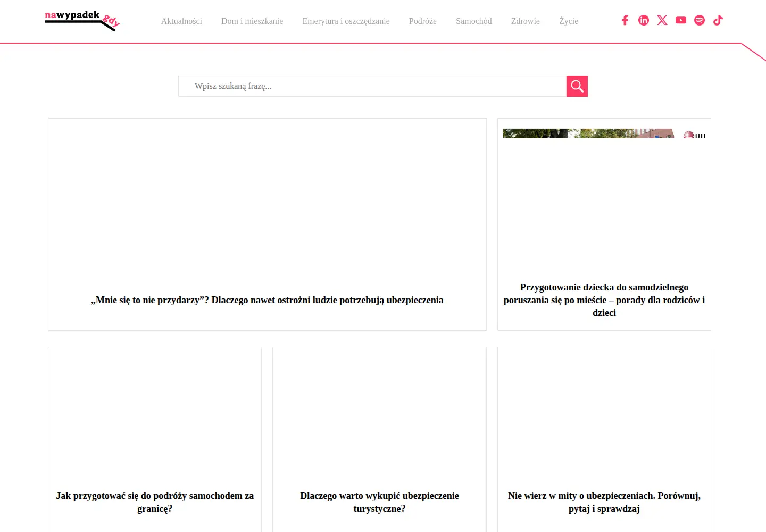Screen dimensions: 766x532
Task: Open the LinkedIn social icon
Action: coord(644,20)
